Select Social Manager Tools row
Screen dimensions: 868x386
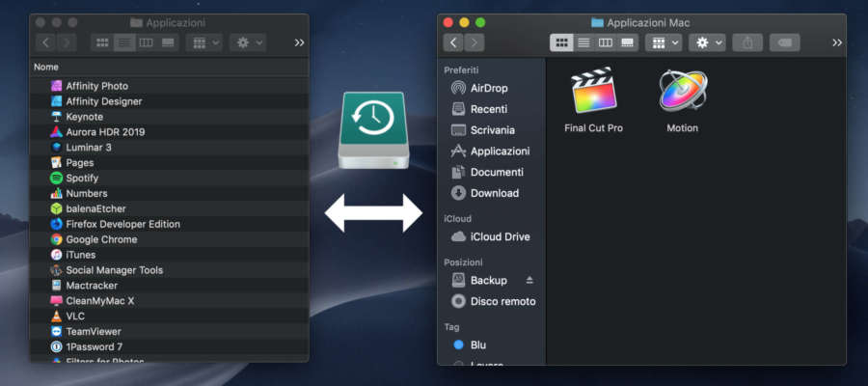pyautogui.click(x=169, y=269)
